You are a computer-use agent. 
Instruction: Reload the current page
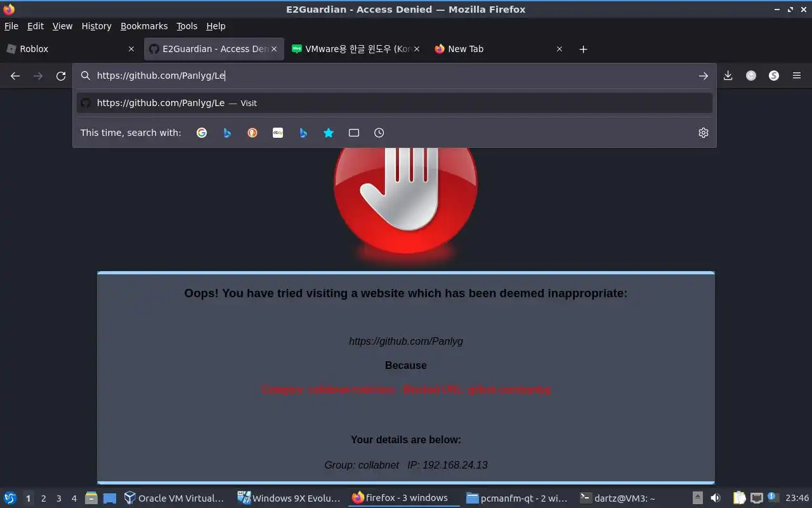61,76
